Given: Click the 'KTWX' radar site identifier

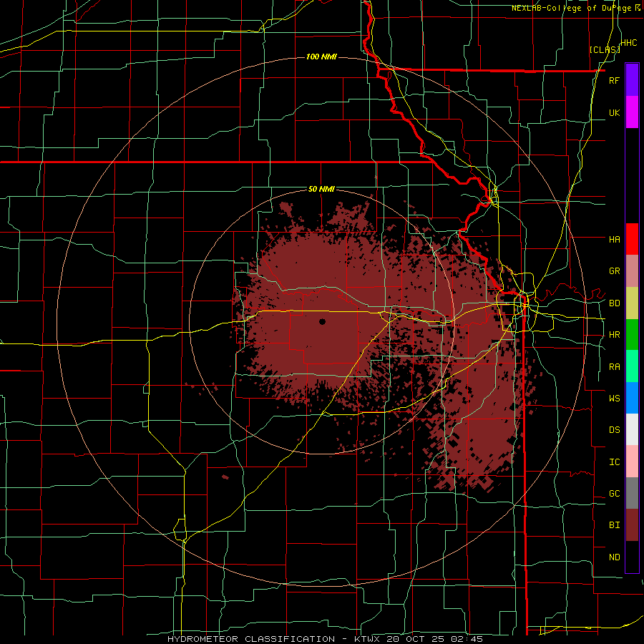Looking at the screenshot, I should click(x=366, y=639).
